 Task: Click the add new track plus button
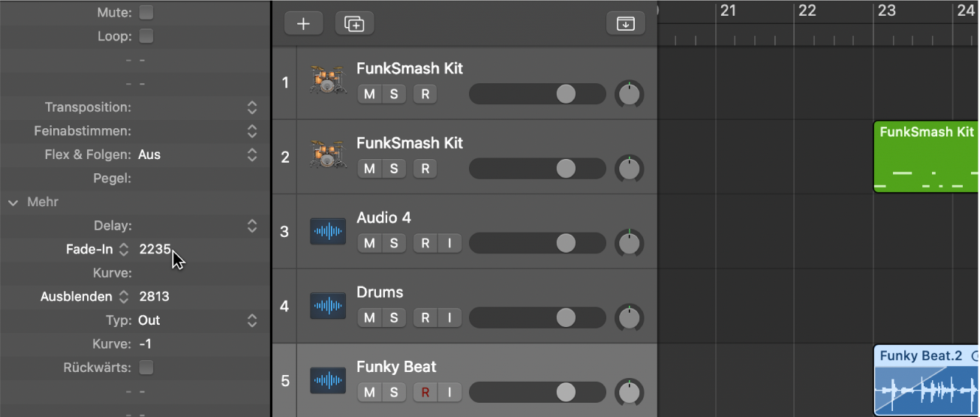click(x=303, y=23)
